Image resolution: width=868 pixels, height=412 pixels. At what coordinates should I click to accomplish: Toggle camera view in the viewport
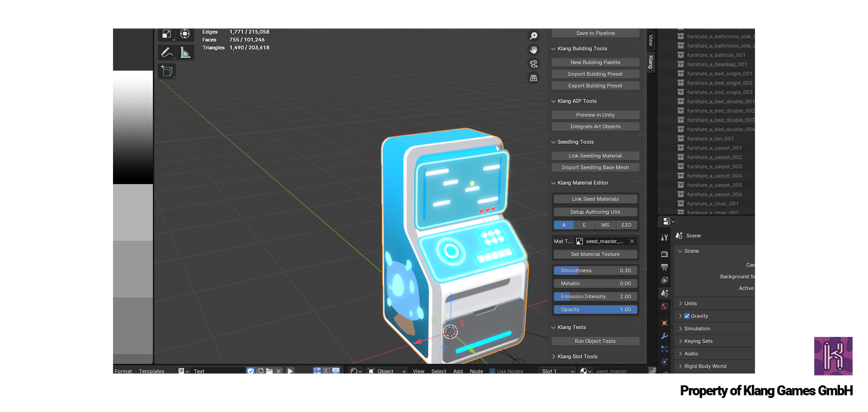(534, 64)
